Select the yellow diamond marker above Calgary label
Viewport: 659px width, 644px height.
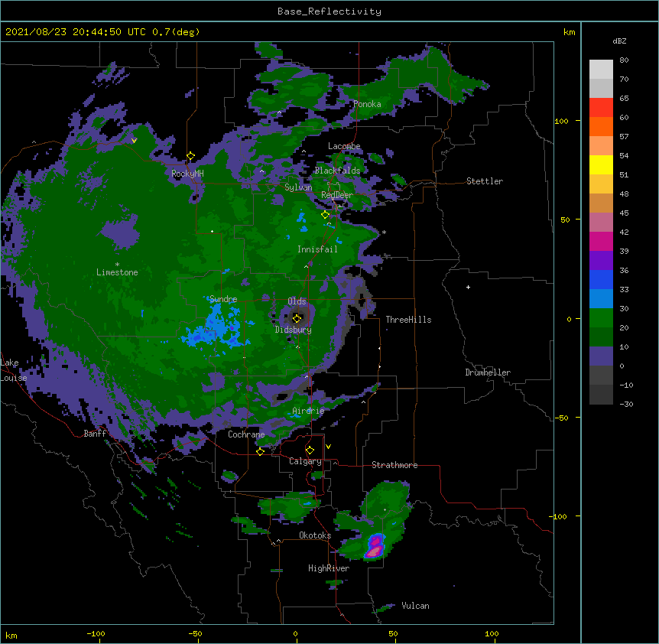pos(310,450)
